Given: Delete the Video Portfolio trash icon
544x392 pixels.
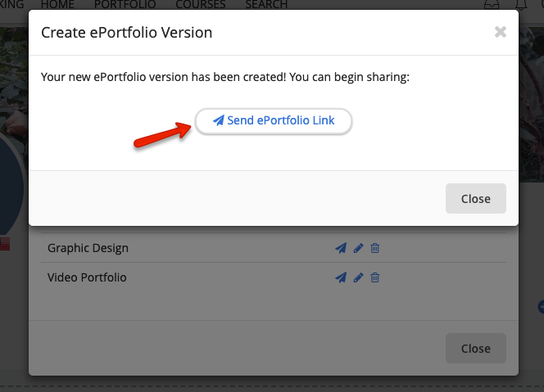Looking at the screenshot, I should [x=374, y=277].
